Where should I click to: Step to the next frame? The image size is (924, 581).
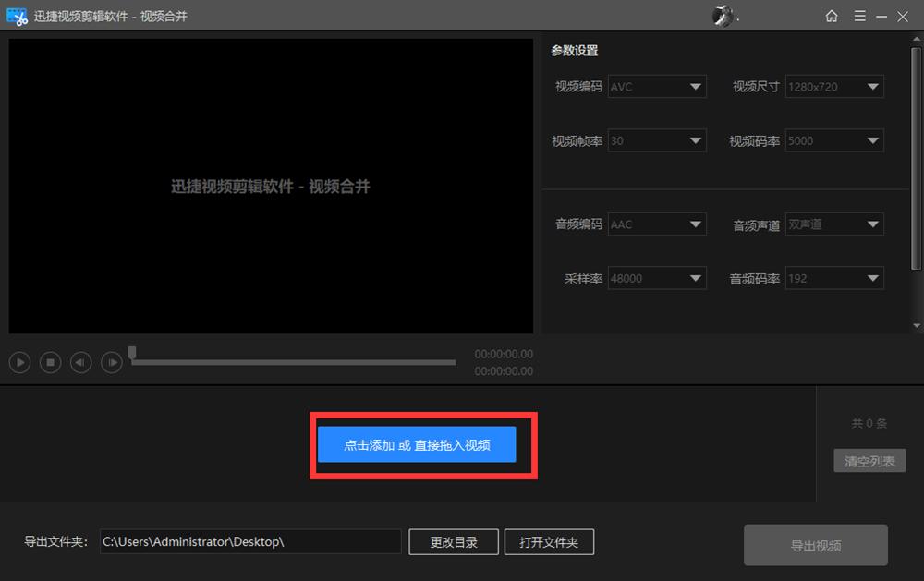(111, 362)
